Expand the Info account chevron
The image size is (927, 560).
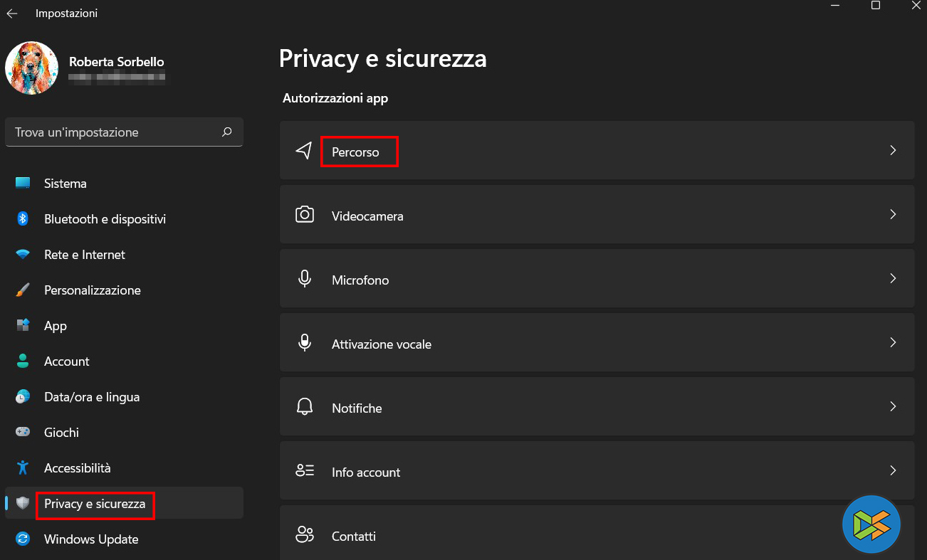(893, 471)
